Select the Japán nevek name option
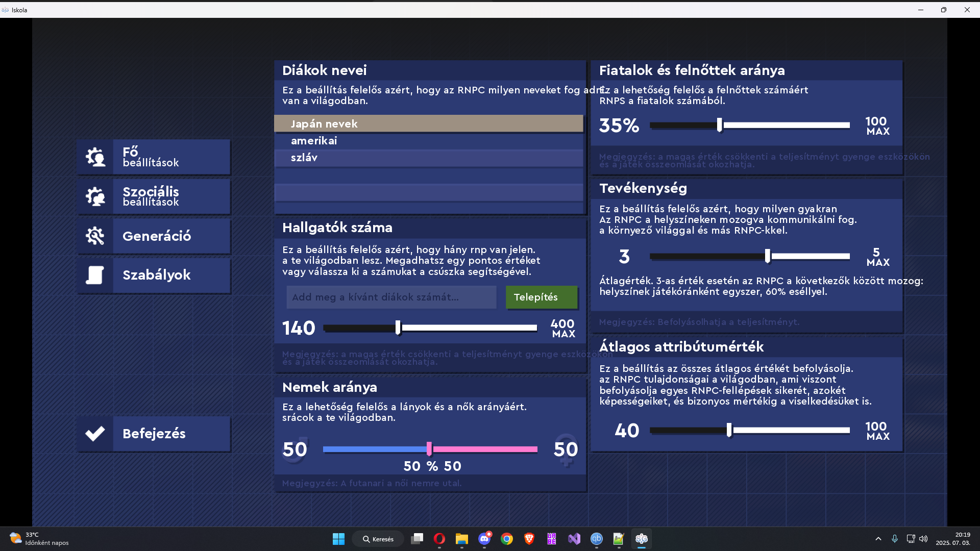 coord(428,123)
